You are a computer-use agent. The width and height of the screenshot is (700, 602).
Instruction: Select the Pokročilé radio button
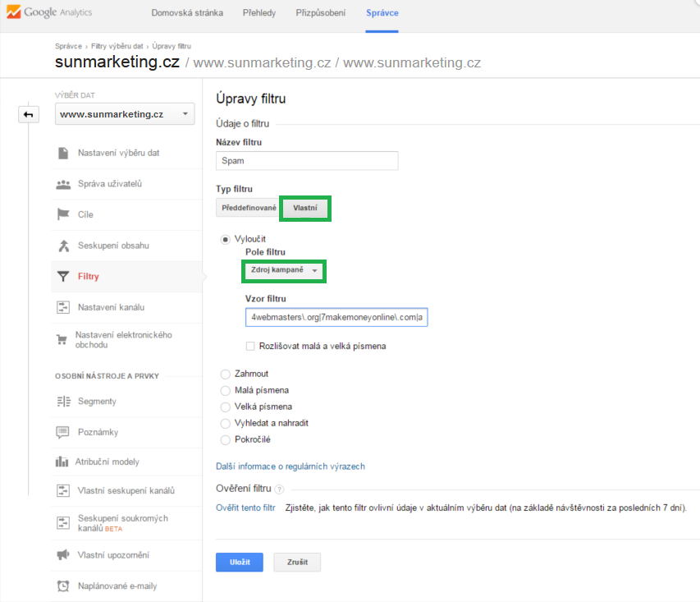[x=226, y=439]
